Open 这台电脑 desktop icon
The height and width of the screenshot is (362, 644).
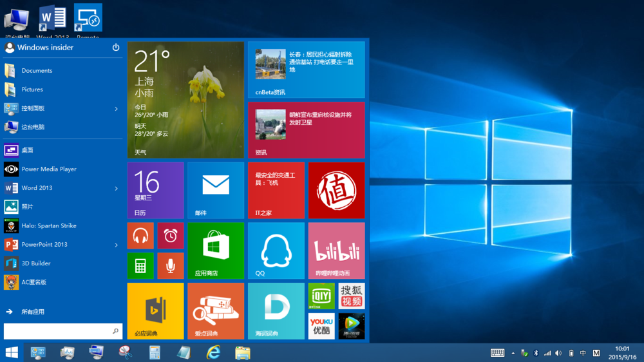17,23
